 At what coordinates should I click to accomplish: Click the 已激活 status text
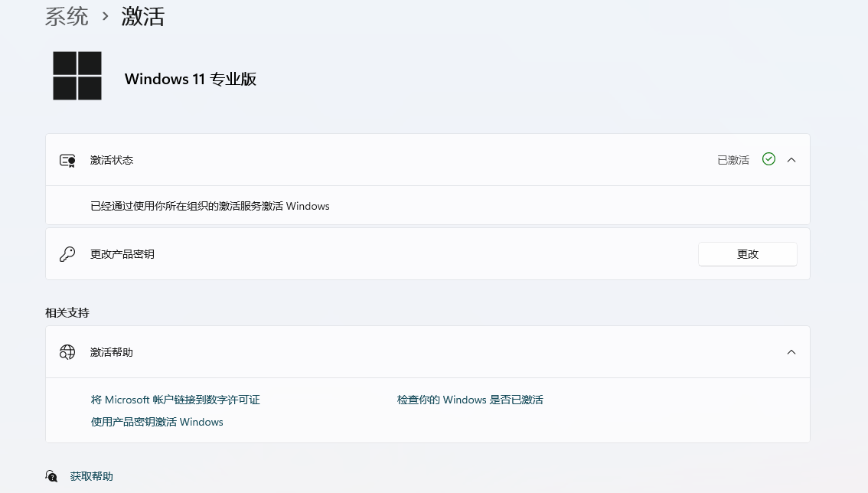coord(733,160)
